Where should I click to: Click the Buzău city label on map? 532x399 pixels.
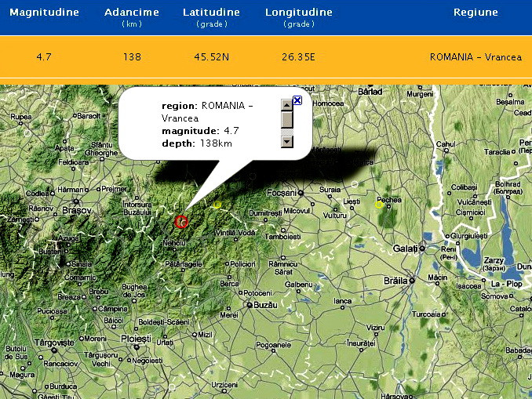click(x=265, y=305)
